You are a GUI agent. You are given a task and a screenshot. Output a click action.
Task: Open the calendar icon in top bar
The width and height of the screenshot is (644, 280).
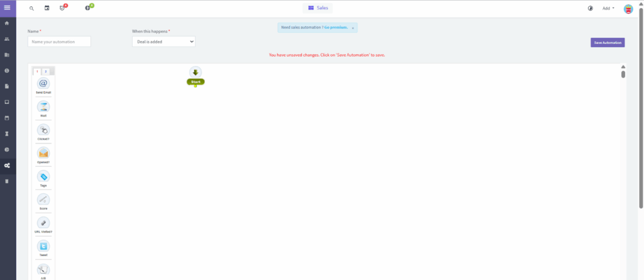pos(47,9)
